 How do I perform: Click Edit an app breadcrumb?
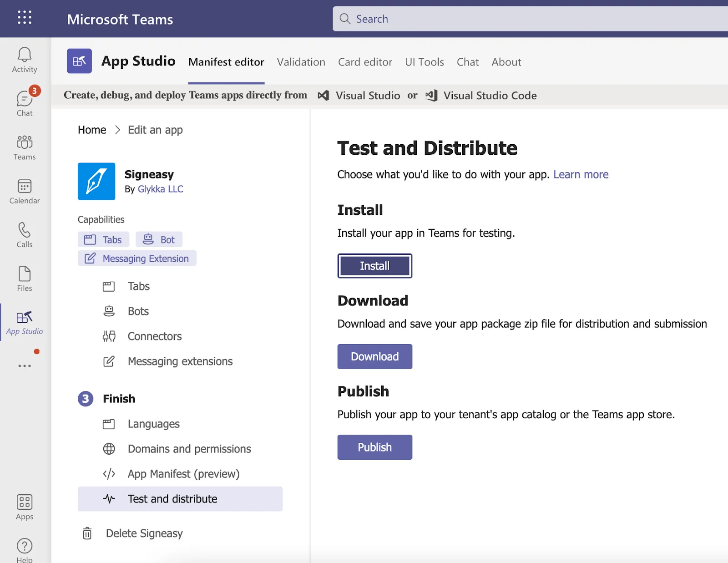[155, 130]
